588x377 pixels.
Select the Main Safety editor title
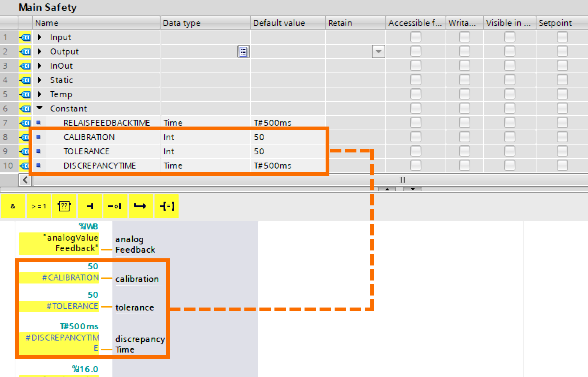click(x=47, y=7)
